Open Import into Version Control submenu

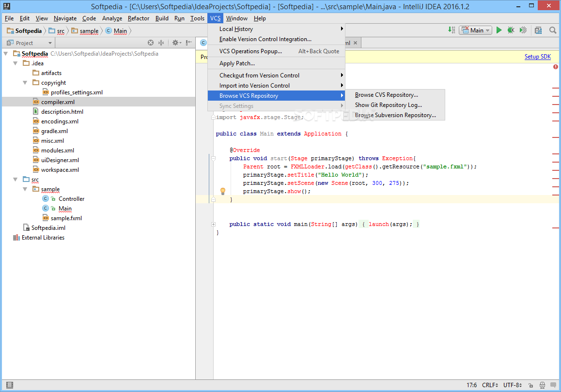(276, 85)
